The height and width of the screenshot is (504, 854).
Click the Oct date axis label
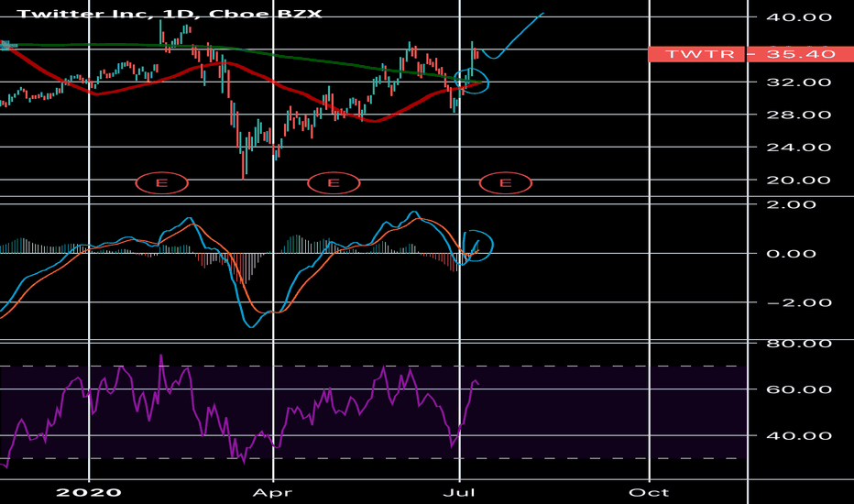[x=649, y=493]
